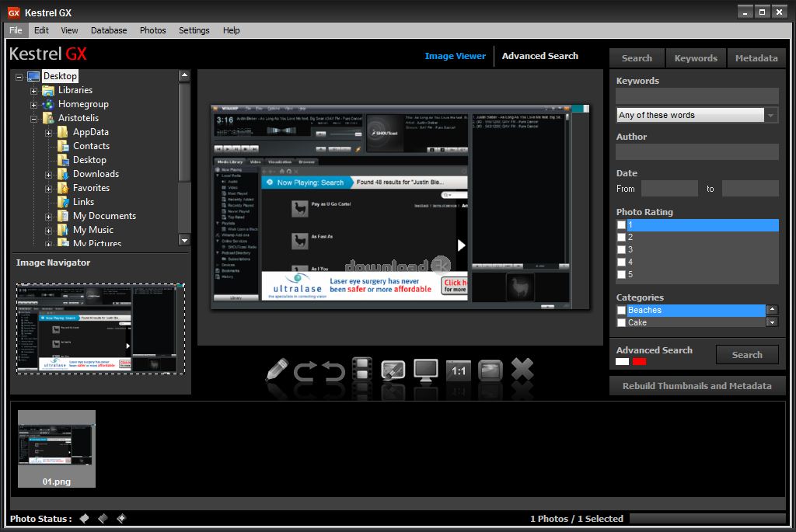Open the Database menu
796x532 pixels.
tap(109, 30)
